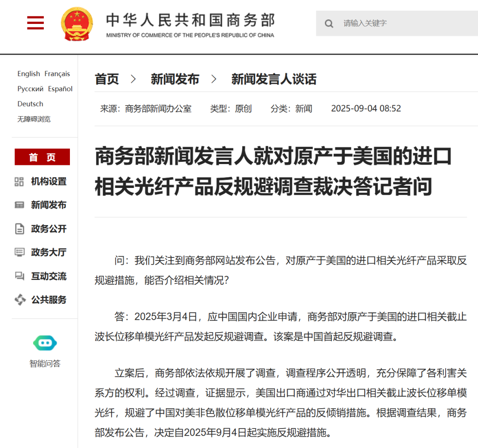Switch language to Русский

30,89
